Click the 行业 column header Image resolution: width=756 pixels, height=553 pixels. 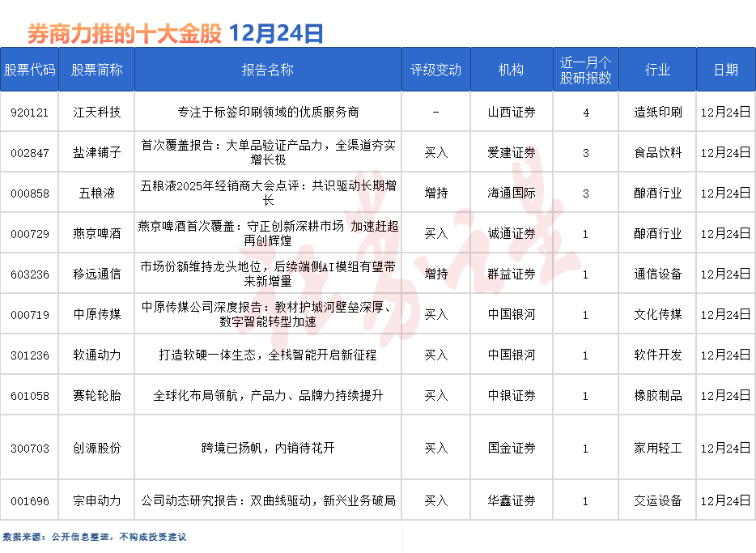click(657, 70)
